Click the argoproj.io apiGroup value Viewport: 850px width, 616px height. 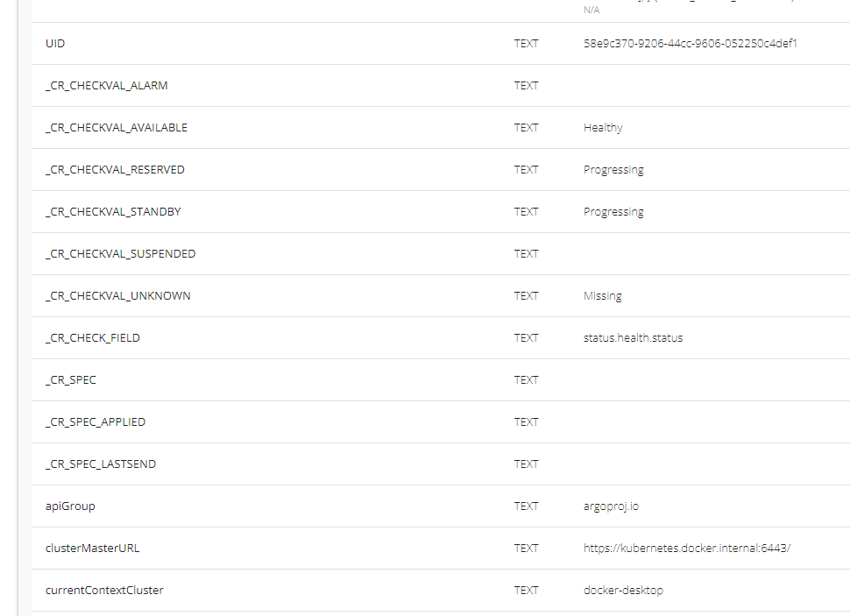(x=611, y=506)
